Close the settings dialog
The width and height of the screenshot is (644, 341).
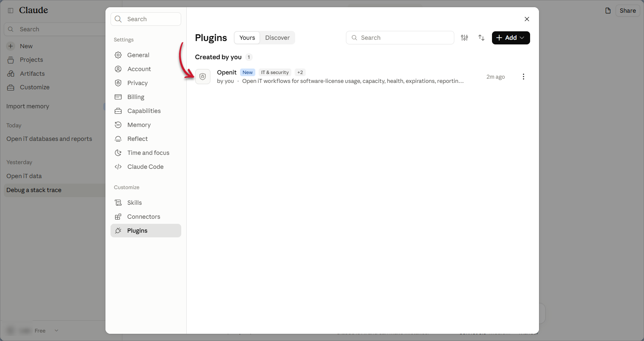pos(527,19)
